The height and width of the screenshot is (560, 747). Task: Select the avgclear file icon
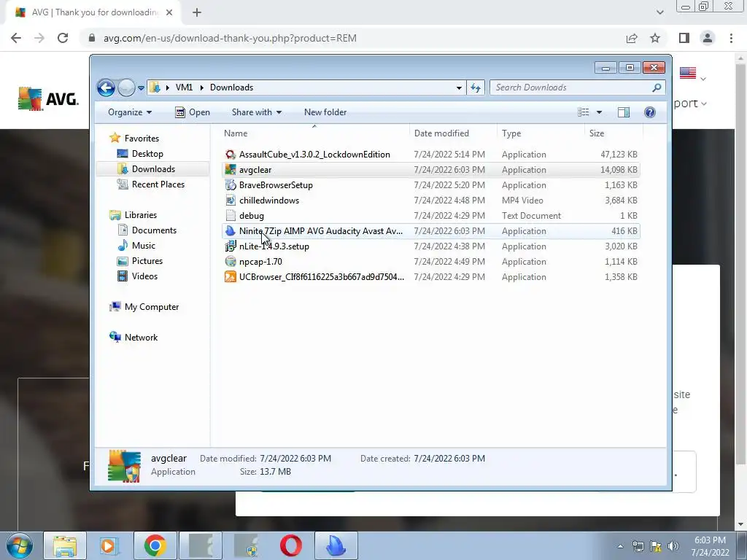pos(231,169)
